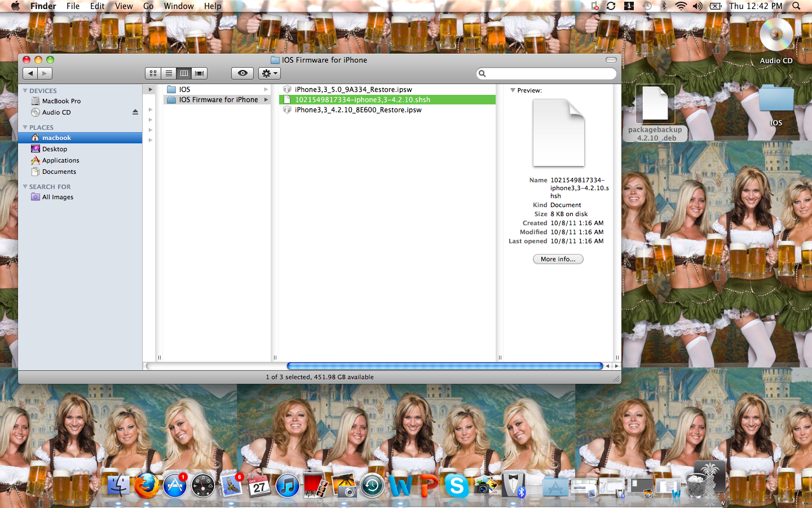Open Mail from the Dock

tap(231, 485)
